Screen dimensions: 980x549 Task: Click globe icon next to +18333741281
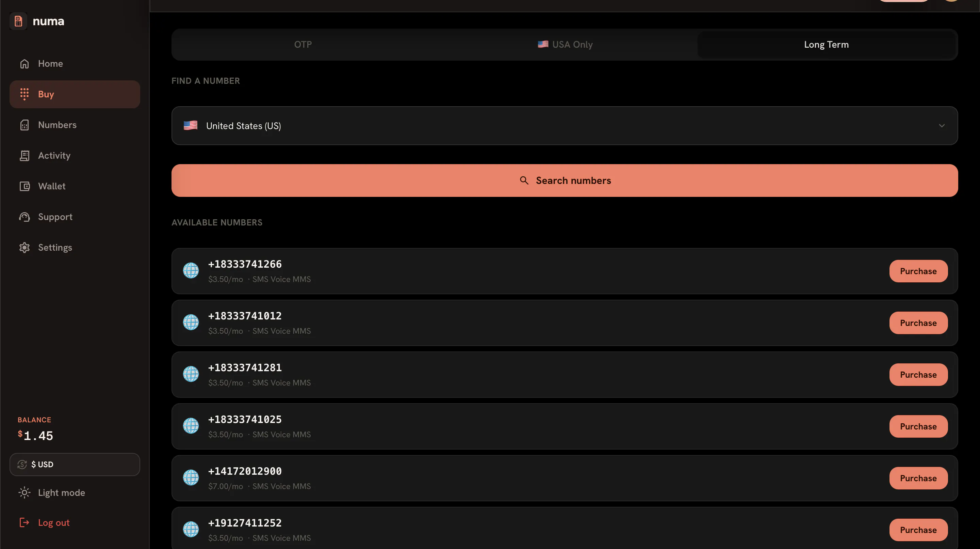[191, 374]
